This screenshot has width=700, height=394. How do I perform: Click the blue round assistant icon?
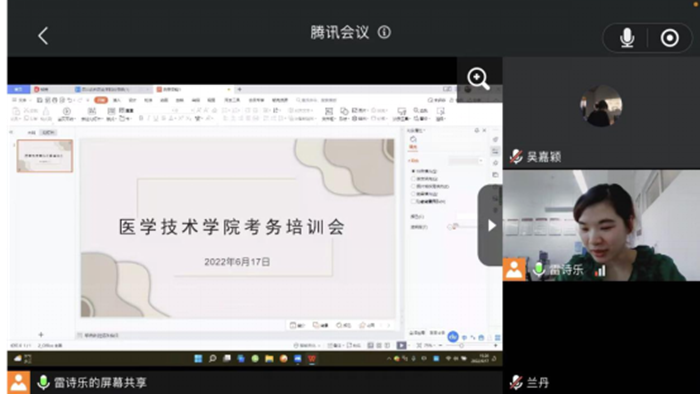point(453,337)
